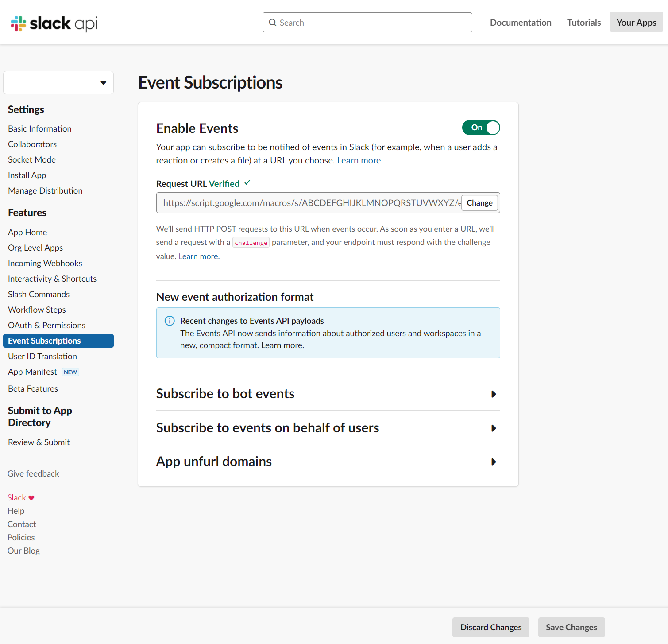Screen dimensions: 668x644
Task: Click the info icon in the payloads notice
Action: [170, 321]
